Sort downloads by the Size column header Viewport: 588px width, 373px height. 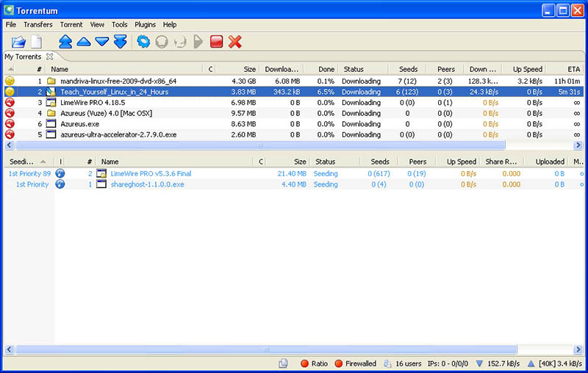(x=249, y=69)
